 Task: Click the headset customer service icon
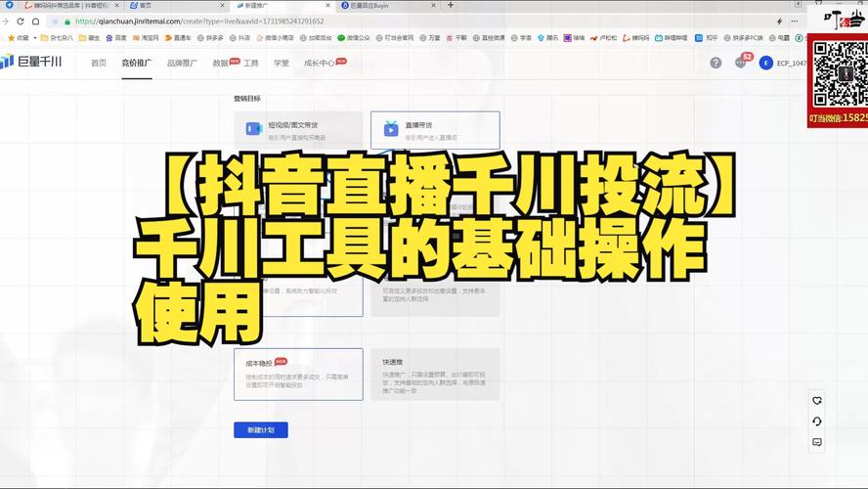(817, 422)
